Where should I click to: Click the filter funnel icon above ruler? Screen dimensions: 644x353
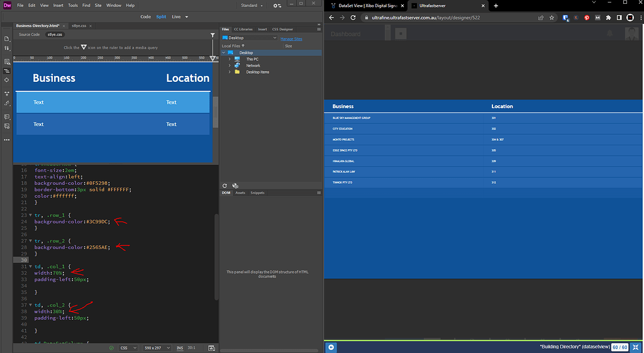click(213, 35)
